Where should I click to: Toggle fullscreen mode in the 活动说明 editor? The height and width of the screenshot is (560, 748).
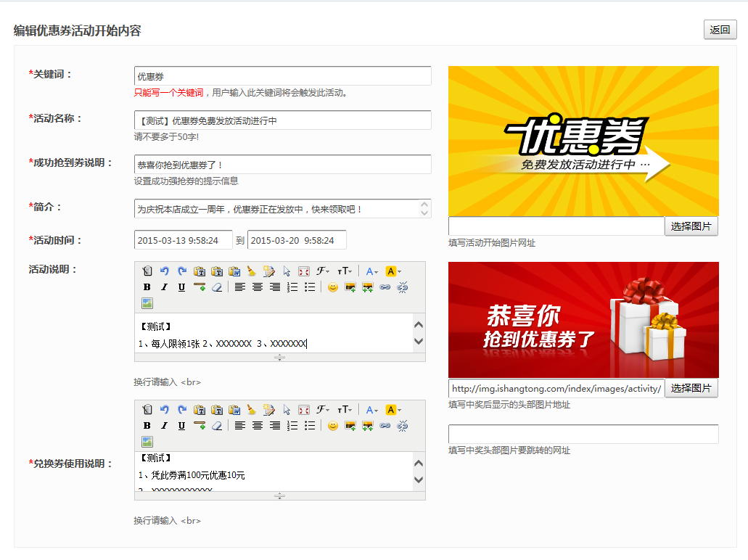304,271
